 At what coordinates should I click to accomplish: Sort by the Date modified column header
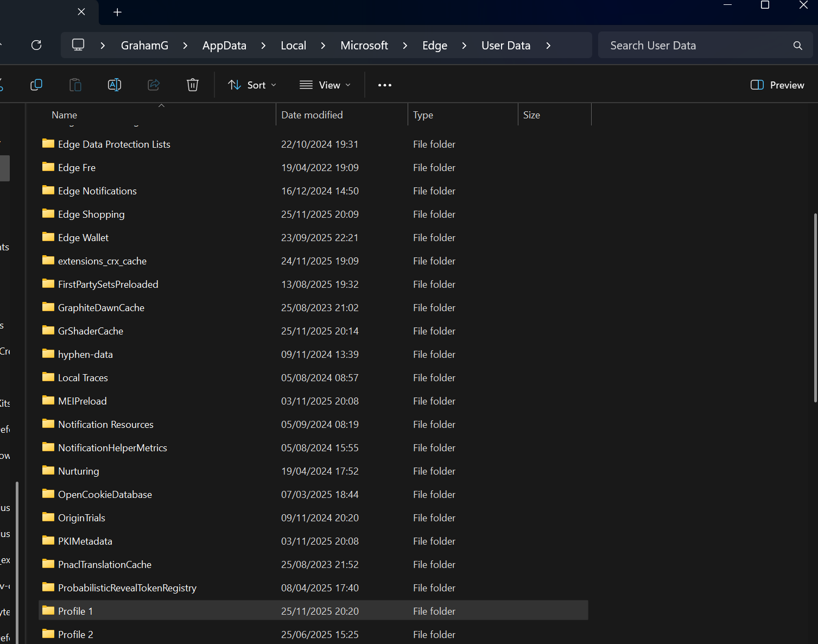tap(312, 115)
